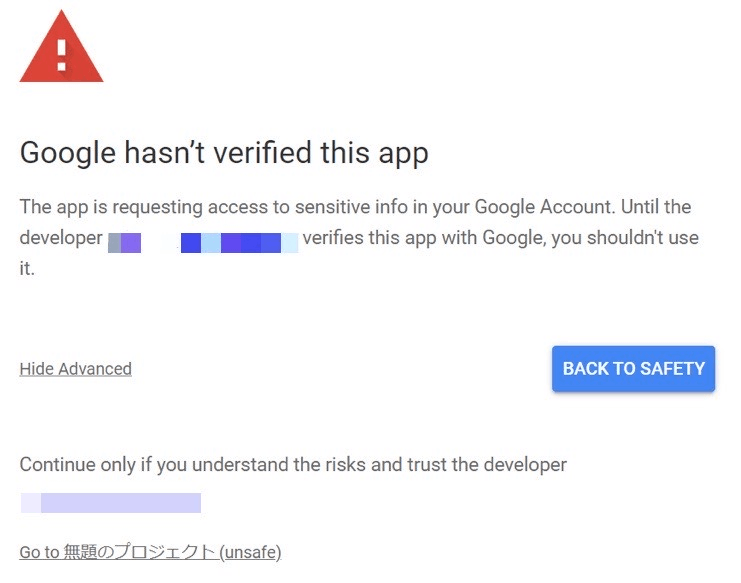The width and height of the screenshot is (741, 583).
Task: Click the Continue only if you understand text
Action: pos(293,465)
